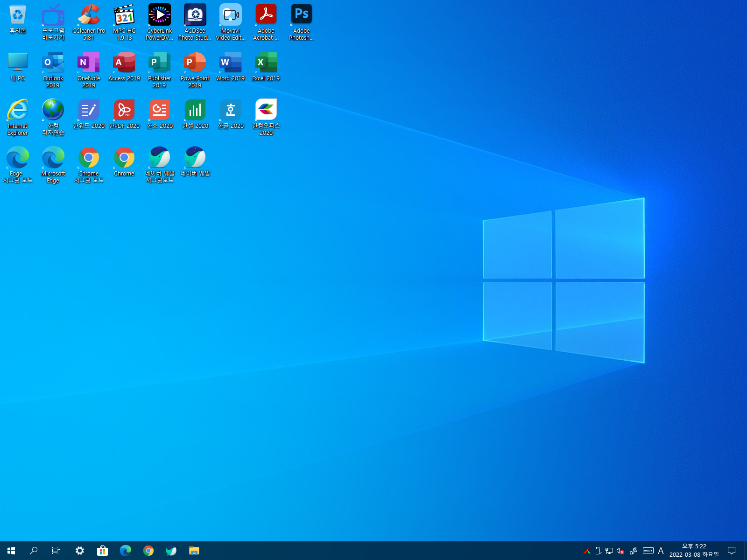Open Microsoft Store on taskbar
The width and height of the screenshot is (747, 560).
pos(103,551)
